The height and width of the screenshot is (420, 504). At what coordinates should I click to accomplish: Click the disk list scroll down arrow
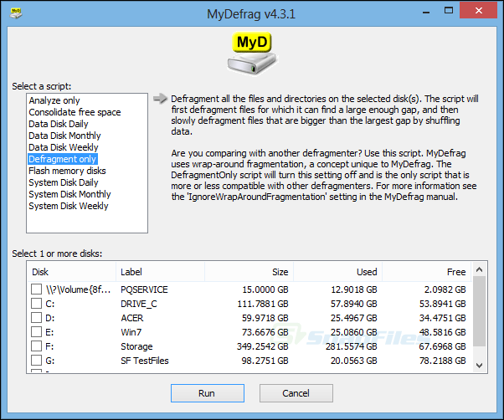pos(479,366)
